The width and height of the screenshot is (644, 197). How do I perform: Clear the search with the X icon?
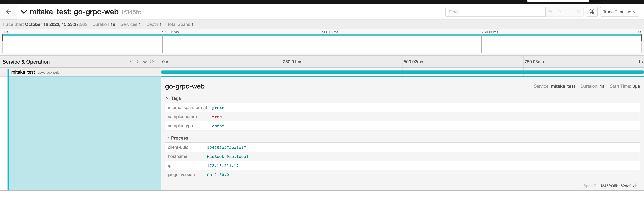tap(578, 12)
